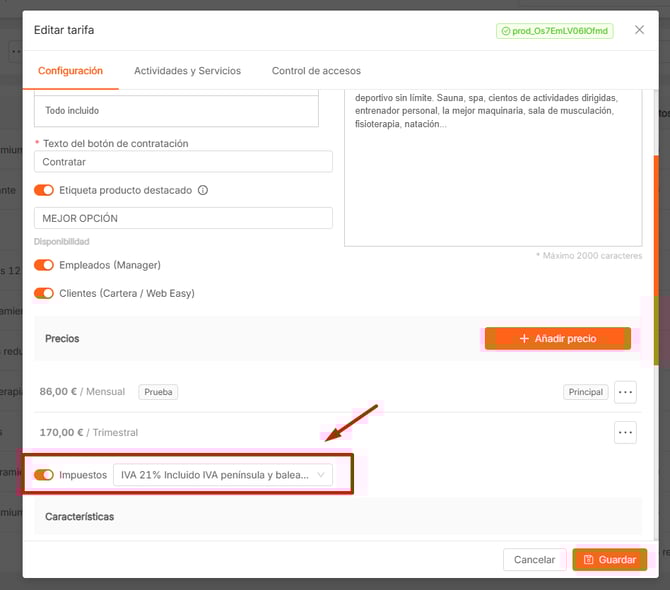Click the Principal badge on the monthly price

point(585,392)
